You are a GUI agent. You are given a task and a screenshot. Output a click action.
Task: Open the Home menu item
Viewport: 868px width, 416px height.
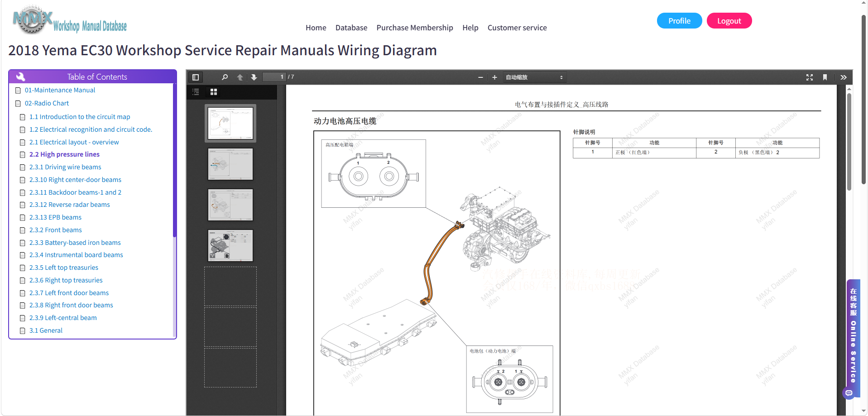[316, 28]
